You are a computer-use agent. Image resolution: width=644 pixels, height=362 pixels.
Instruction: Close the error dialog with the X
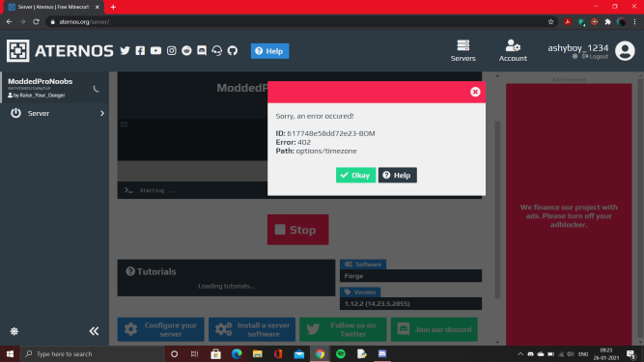pyautogui.click(x=475, y=92)
